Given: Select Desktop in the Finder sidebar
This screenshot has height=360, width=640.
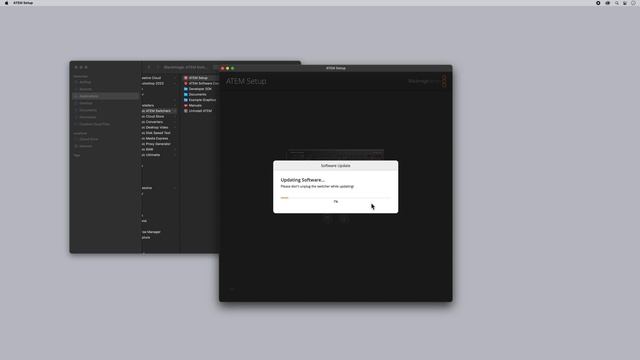Looking at the screenshot, I should pyautogui.click(x=105, y=103).
